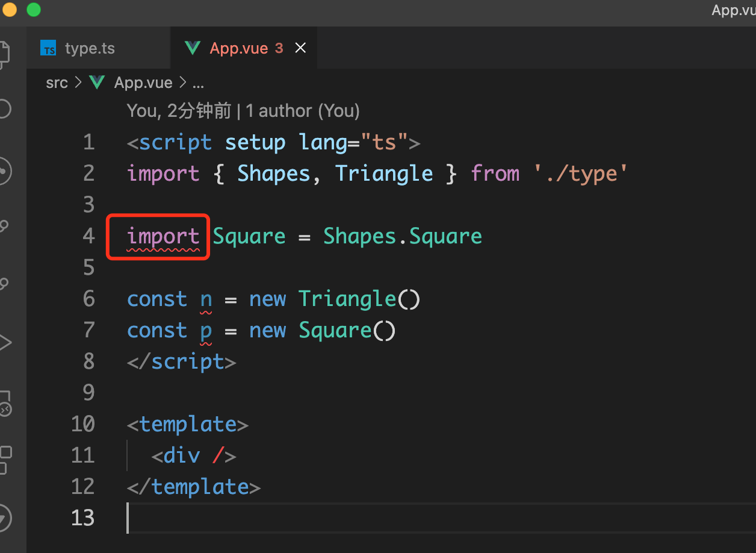The image size is (756, 553).
Task: Open the Search view in the sidebar
Action: 6,109
